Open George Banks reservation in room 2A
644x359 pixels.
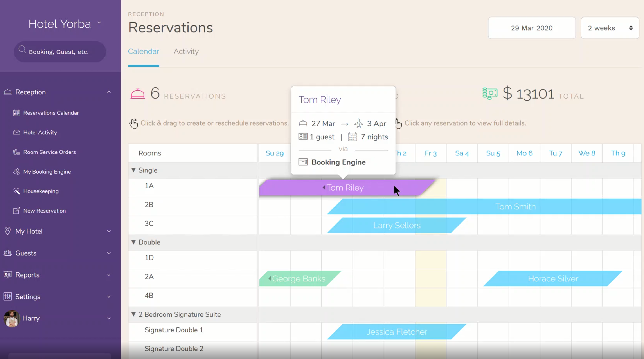[300, 278]
